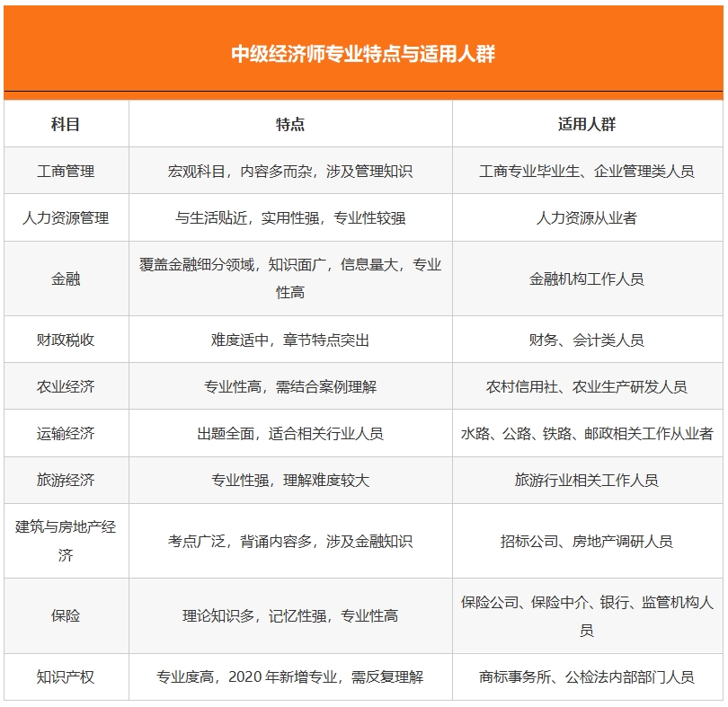Click the 科目 column header
728x707 pixels.
tap(66, 124)
